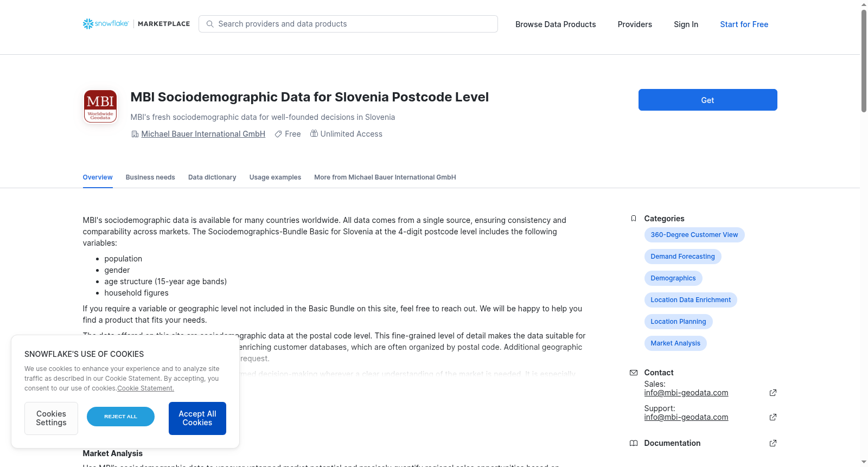Click the 'Market Analysis' section heading
The image size is (868, 467).
click(113, 453)
